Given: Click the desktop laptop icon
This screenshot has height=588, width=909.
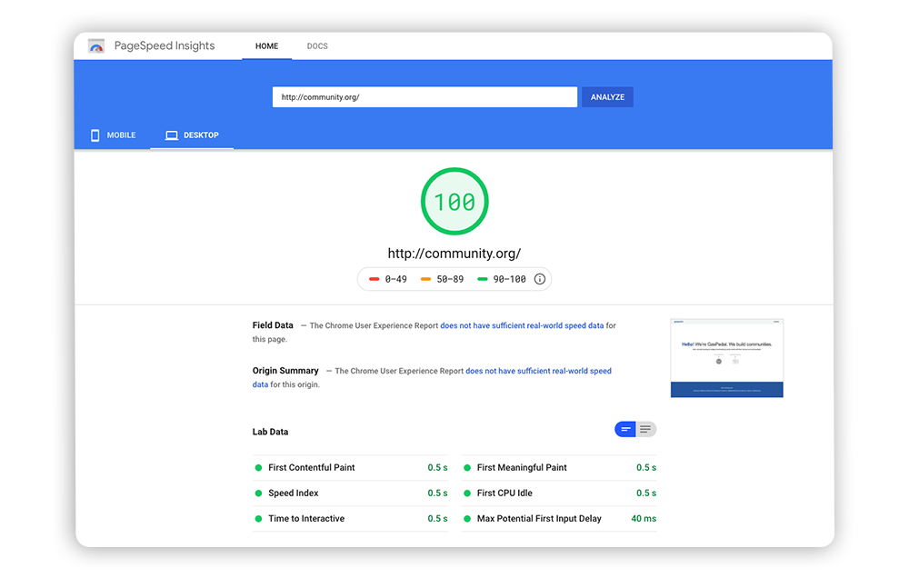Looking at the screenshot, I should 172,135.
